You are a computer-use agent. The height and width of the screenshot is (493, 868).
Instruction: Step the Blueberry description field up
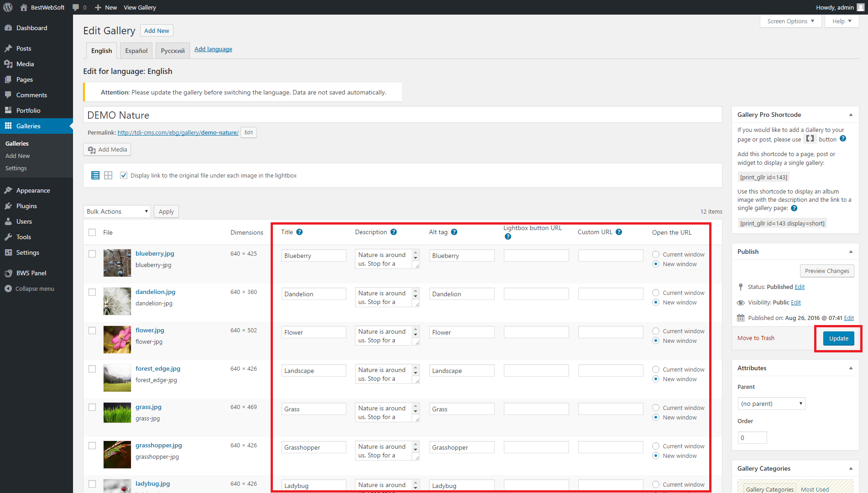[415, 252]
